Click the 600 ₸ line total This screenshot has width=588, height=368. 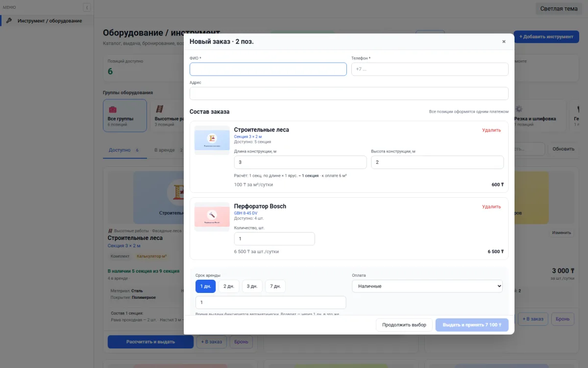(497, 184)
